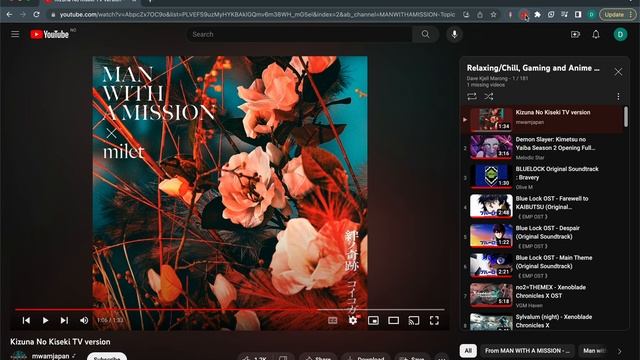Select the partially visible Man with chip
Viewport: 640px width, 360px height.
[594, 351]
